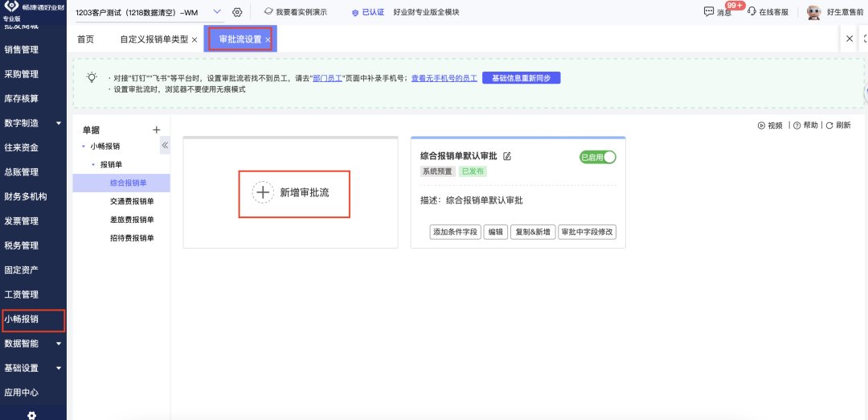Viewport: 868px width, 420px height.
Task: Click the 新增审批流 card
Action: [x=293, y=193]
